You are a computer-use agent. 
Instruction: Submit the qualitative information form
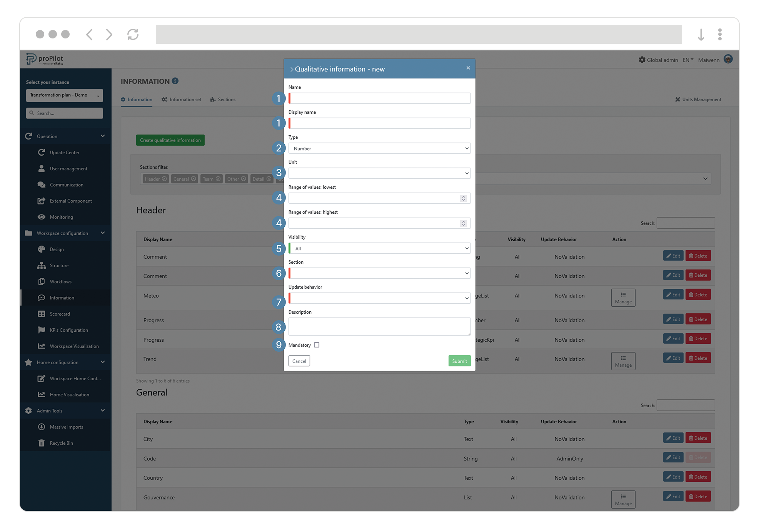click(459, 361)
